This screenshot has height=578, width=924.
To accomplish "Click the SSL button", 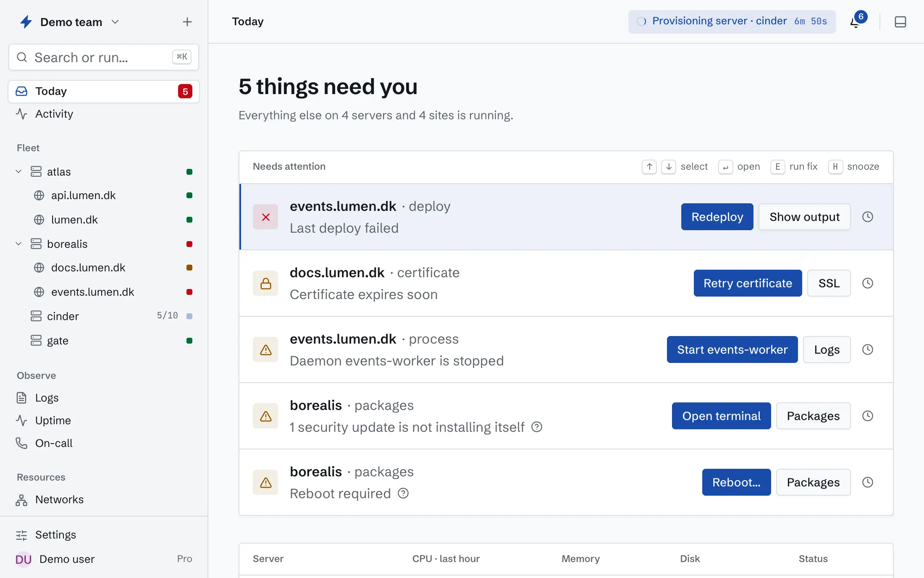I will 829,283.
